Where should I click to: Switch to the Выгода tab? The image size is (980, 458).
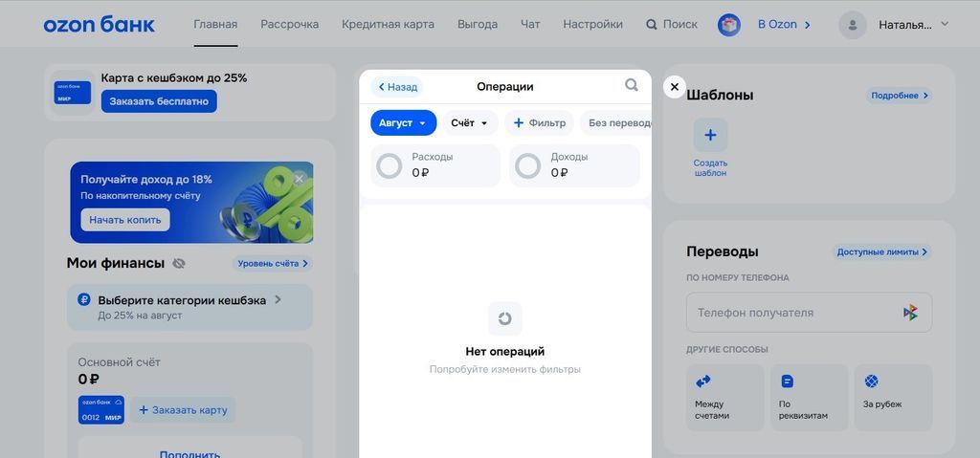478,24
